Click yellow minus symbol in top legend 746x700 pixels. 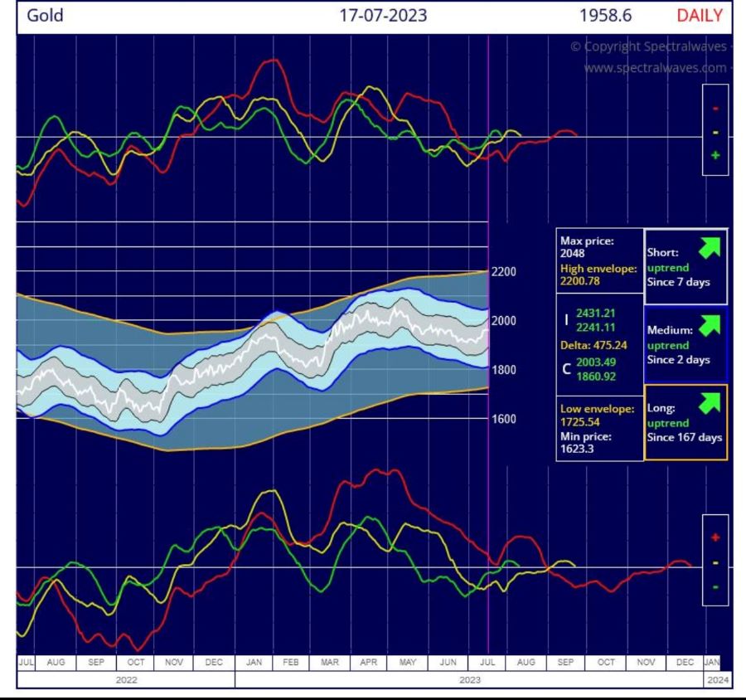pyautogui.click(x=715, y=133)
